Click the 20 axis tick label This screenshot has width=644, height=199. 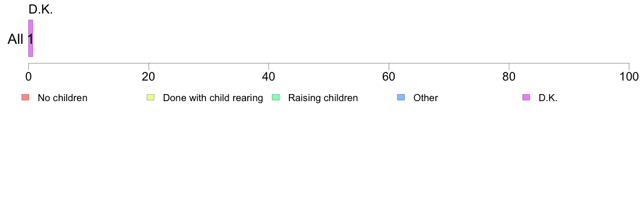pos(149,76)
